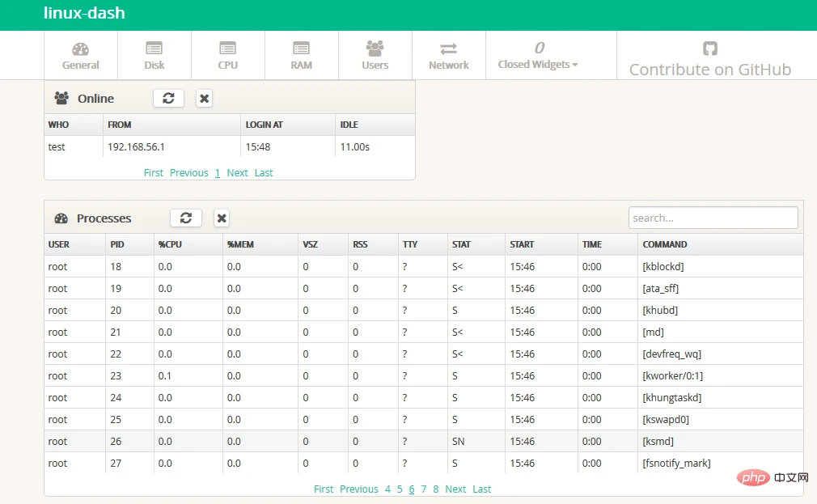This screenshot has height=504, width=817.
Task: Refresh the Online widget
Action: point(168,98)
